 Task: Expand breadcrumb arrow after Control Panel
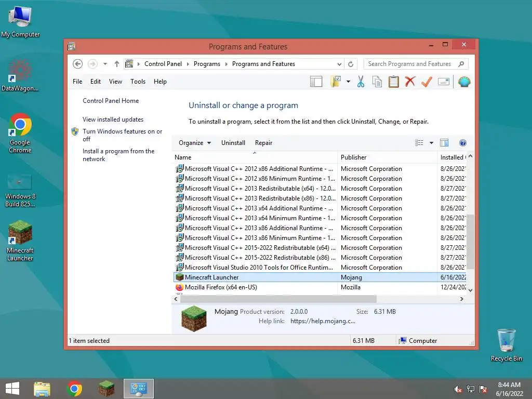tap(188, 64)
